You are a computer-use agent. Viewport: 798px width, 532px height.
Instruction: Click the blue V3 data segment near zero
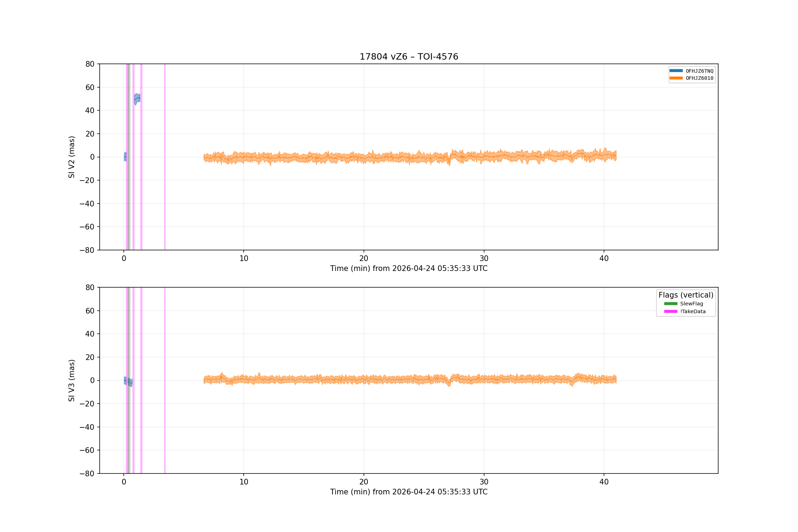tap(128, 381)
